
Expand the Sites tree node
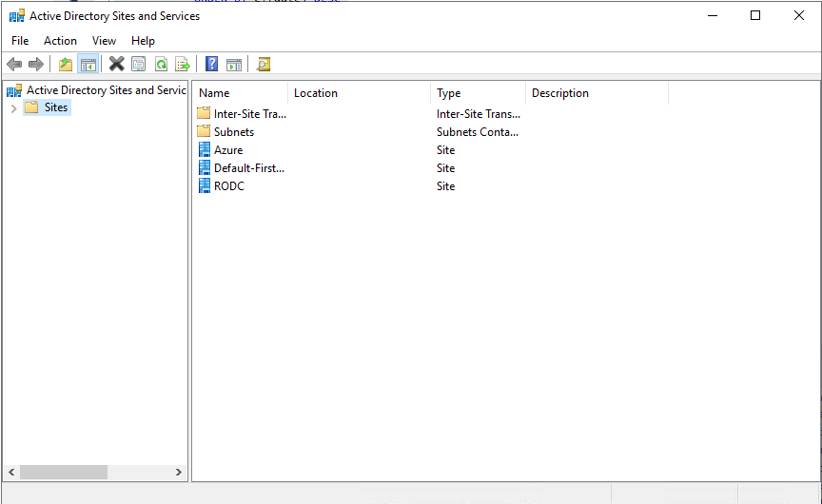(14, 108)
